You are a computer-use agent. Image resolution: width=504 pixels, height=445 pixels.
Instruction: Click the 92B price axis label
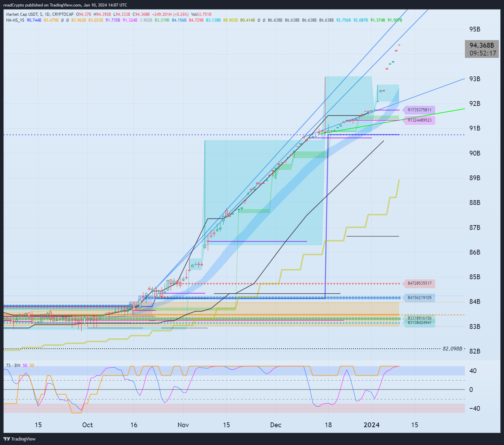475,103
